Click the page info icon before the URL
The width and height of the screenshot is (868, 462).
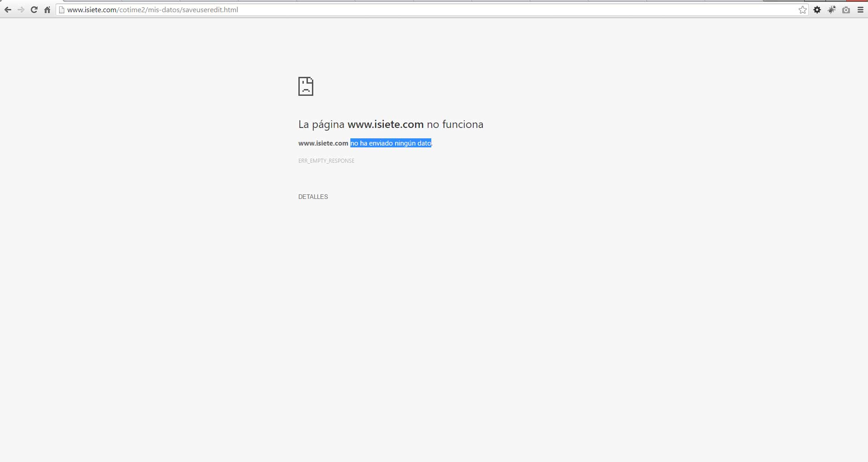tap(62, 10)
